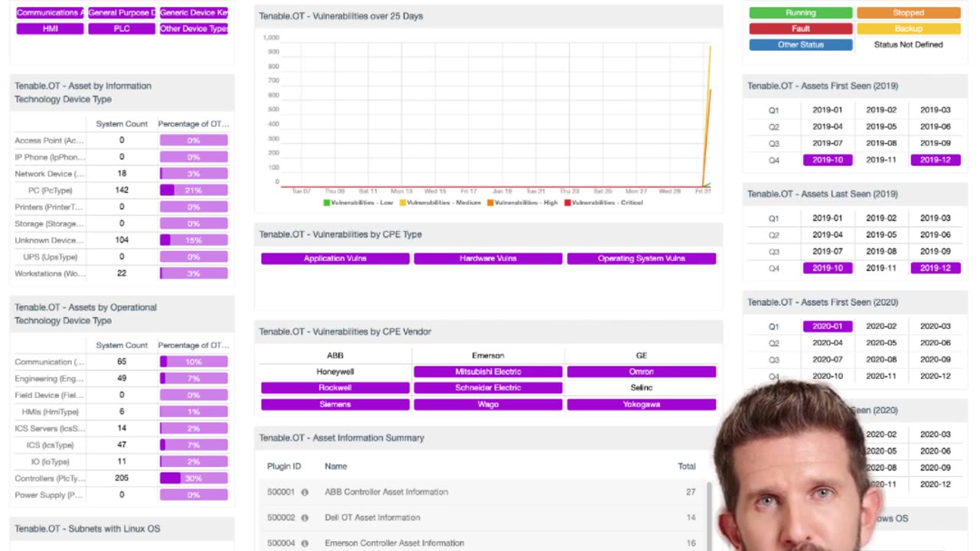The width and height of the screenshot is (980, 551).
Task: Open Wago vendor cell
Action: [x=488, y=404]
